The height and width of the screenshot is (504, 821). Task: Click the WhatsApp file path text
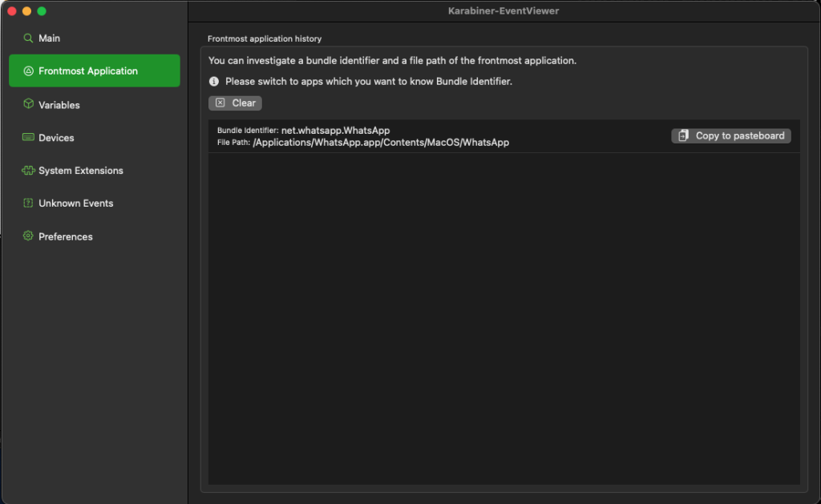click(x=381, y=143)
